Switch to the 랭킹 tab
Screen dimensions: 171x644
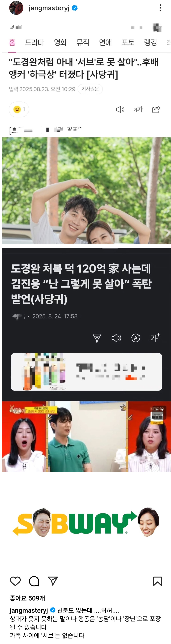pos(150,42)
